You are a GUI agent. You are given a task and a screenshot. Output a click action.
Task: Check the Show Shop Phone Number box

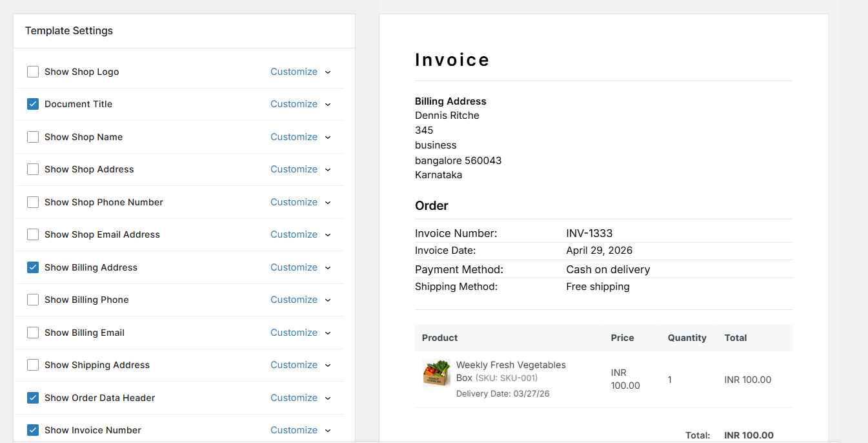tap(33, 202)
